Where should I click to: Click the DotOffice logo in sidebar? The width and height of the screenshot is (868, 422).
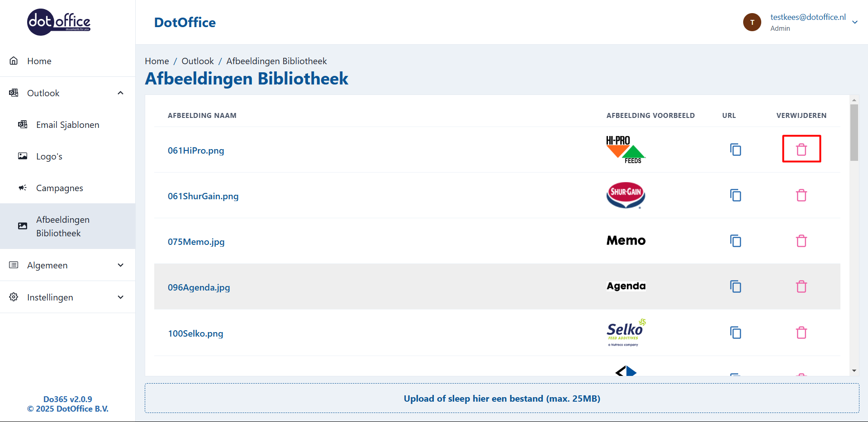[59, 22]
